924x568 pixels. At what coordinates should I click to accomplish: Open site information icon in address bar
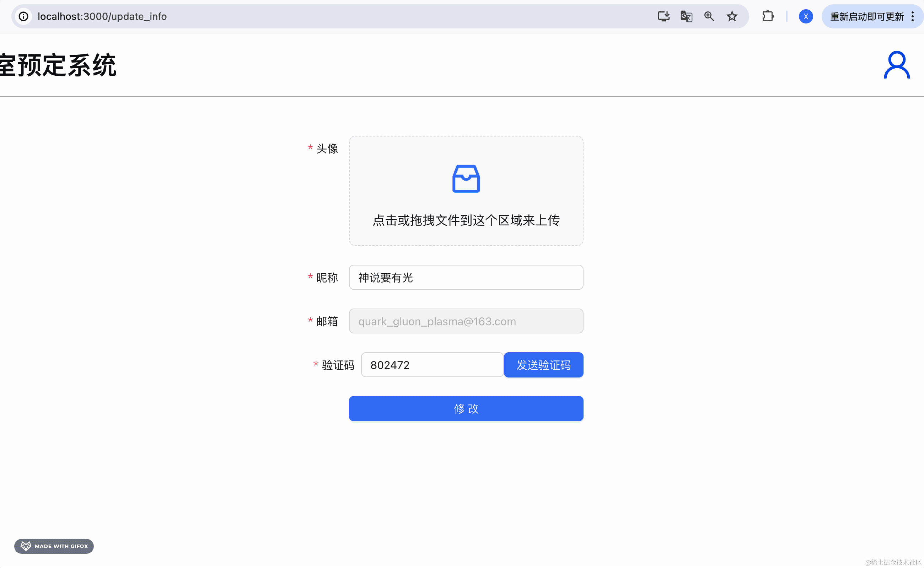point(24,17)
